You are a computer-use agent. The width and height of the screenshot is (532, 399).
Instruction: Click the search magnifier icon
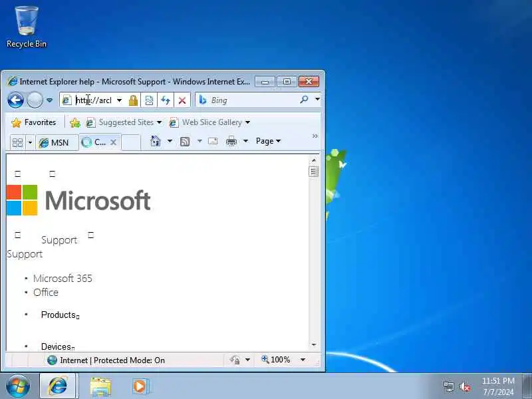click(x=304, y=99)
